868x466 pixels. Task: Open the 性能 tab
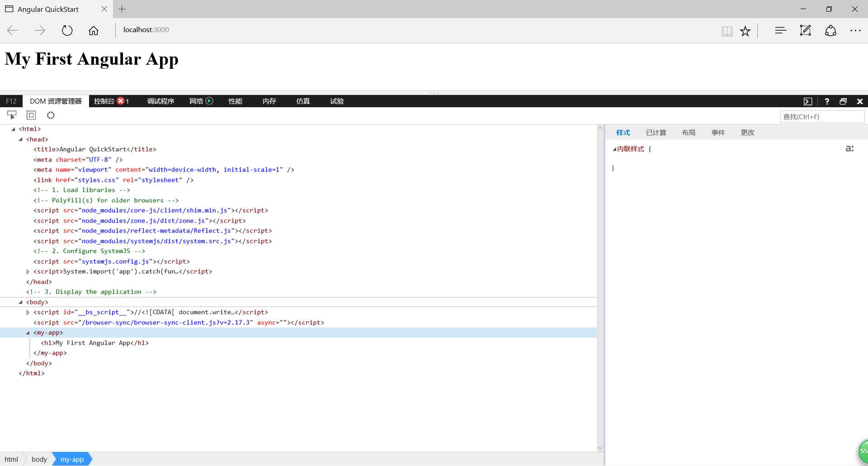click(235, 101)
